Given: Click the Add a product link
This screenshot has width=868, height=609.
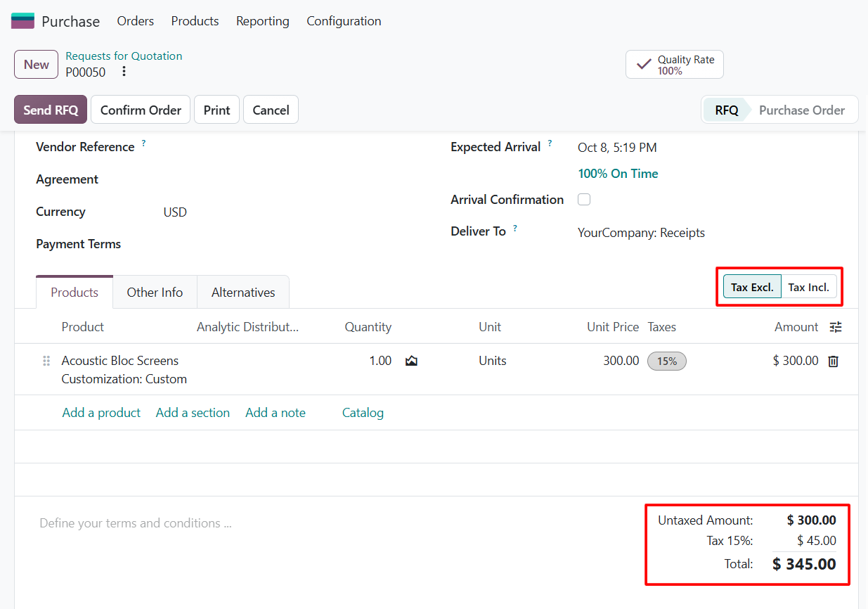Looking at the screenshot, I should (x=101, y=413).
